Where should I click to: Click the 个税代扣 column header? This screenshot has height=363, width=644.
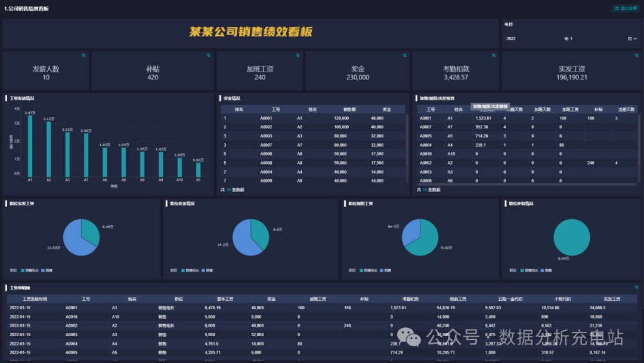563,299
